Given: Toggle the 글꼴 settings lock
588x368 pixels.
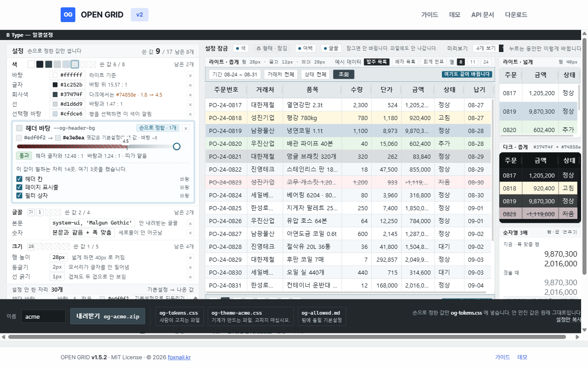Looking at the screenshot, I should coord(331,48).
